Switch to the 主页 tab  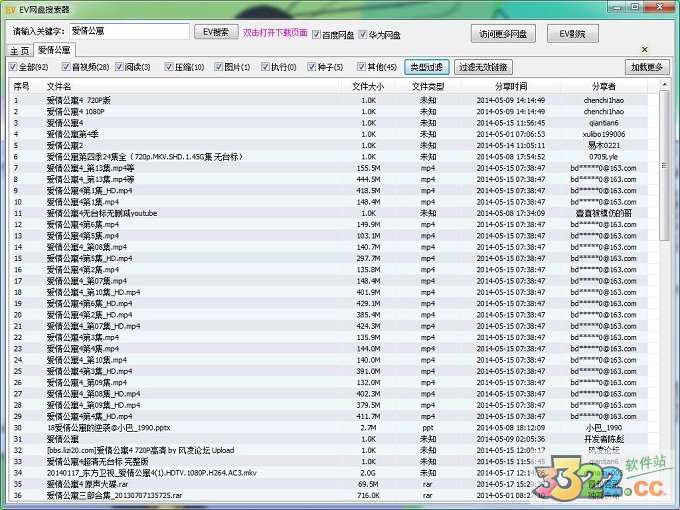click(x=20, y=51)
